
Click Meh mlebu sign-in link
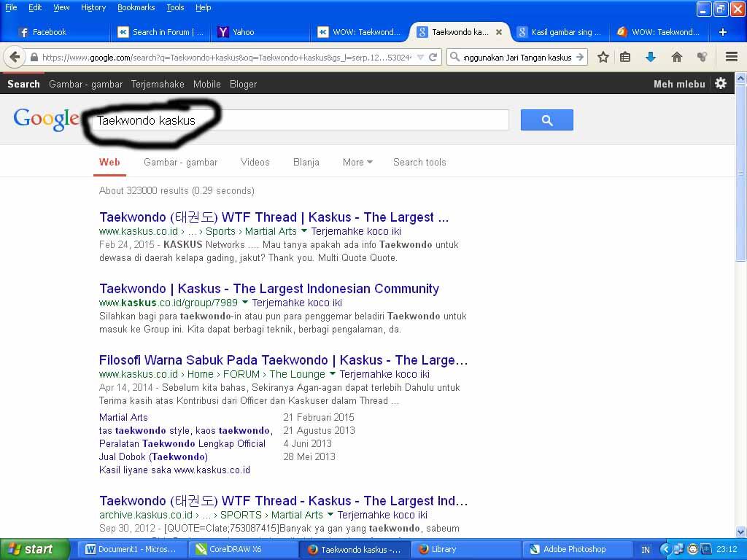click(x=679, y=84)
